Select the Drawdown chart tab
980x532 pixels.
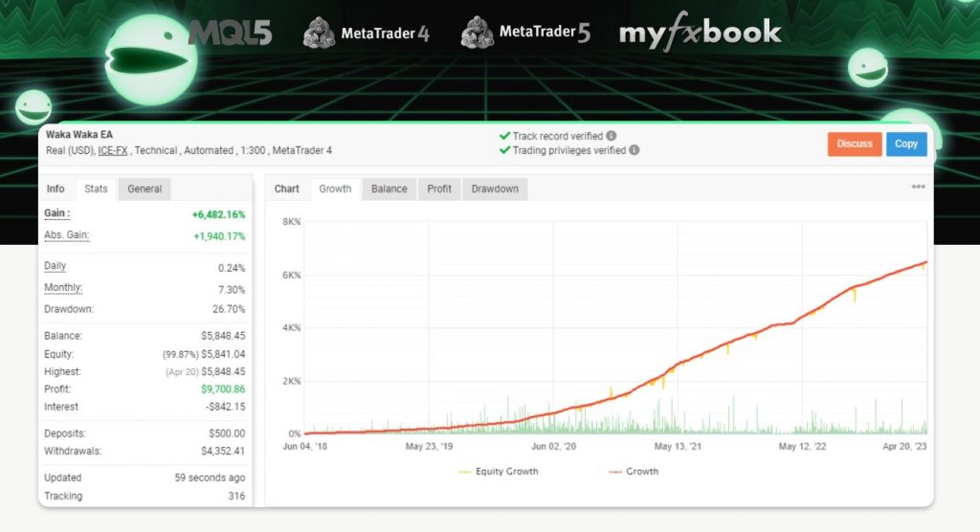(495, 188)
